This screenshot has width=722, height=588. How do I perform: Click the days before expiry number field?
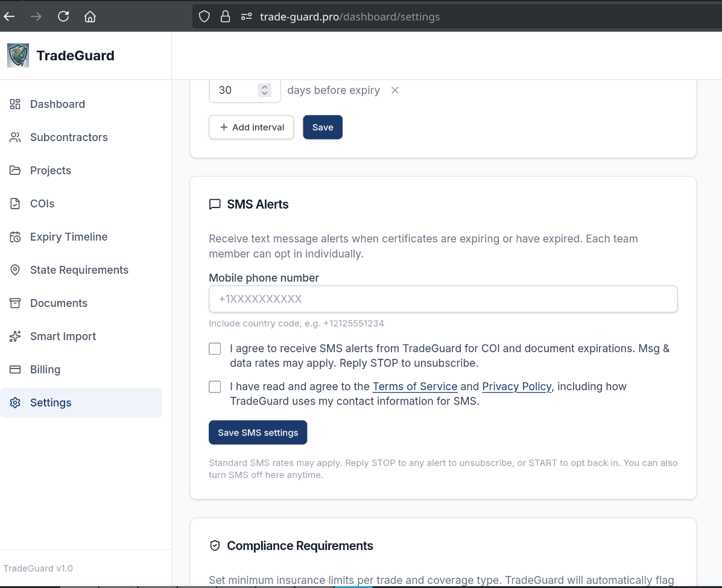[244, 90]
